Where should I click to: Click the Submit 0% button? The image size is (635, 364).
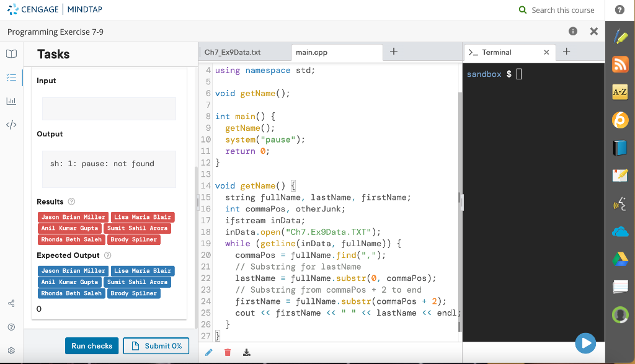[156, 346]
